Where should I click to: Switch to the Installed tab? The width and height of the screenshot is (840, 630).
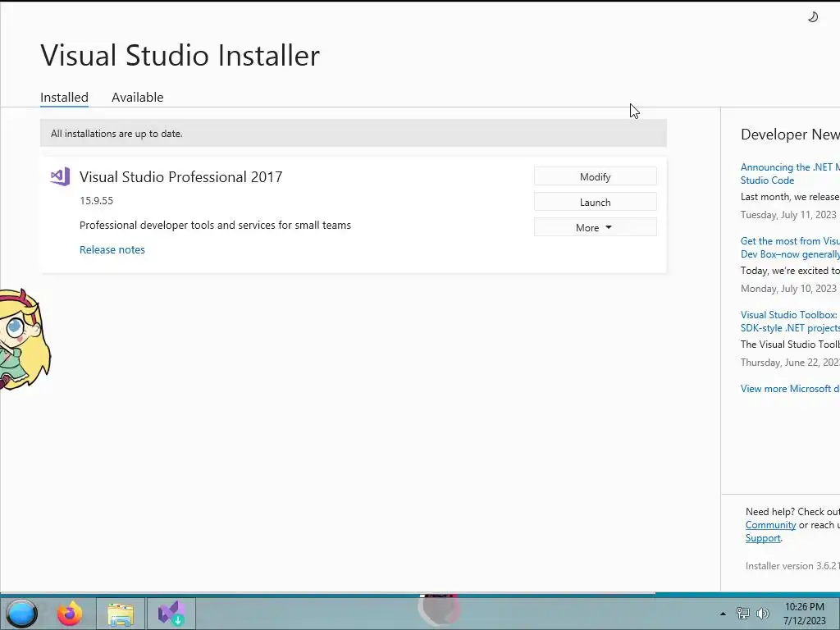[64, 98]
